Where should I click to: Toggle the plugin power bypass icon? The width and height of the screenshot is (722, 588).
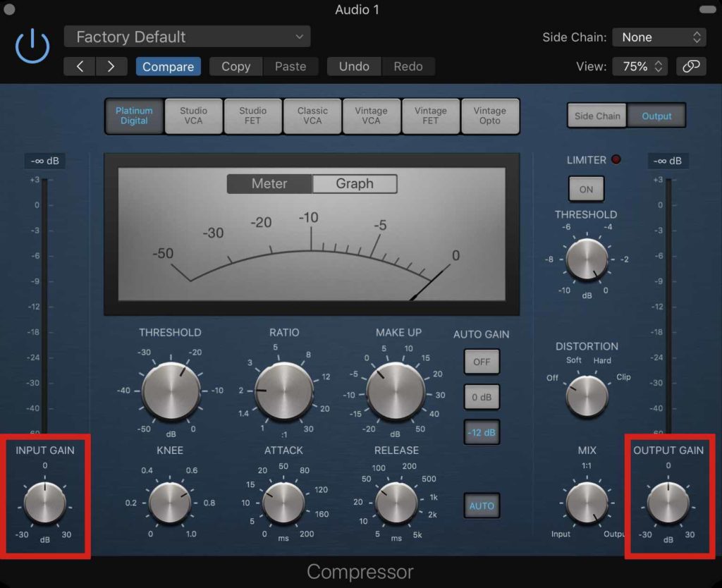click(x=32, y=46)
